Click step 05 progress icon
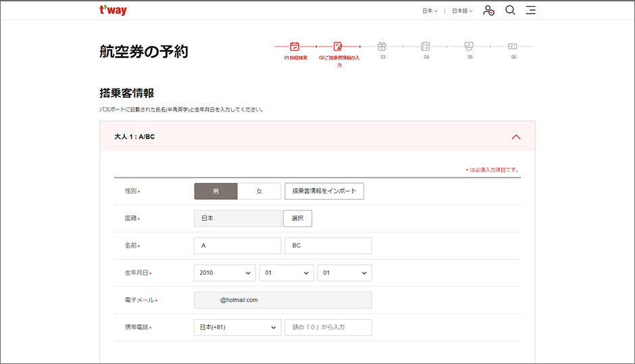This screenshot has height=364, width=635. [x=469, y=47]
